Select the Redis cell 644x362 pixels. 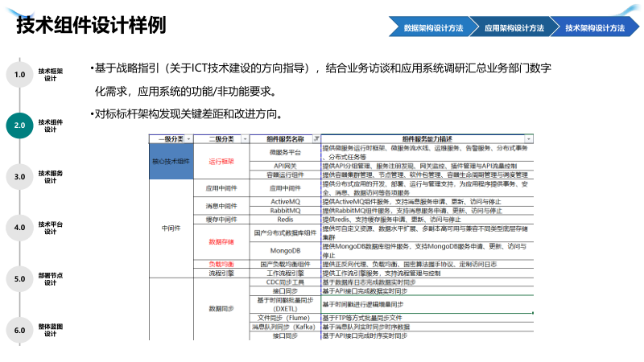tap(285, 220)
